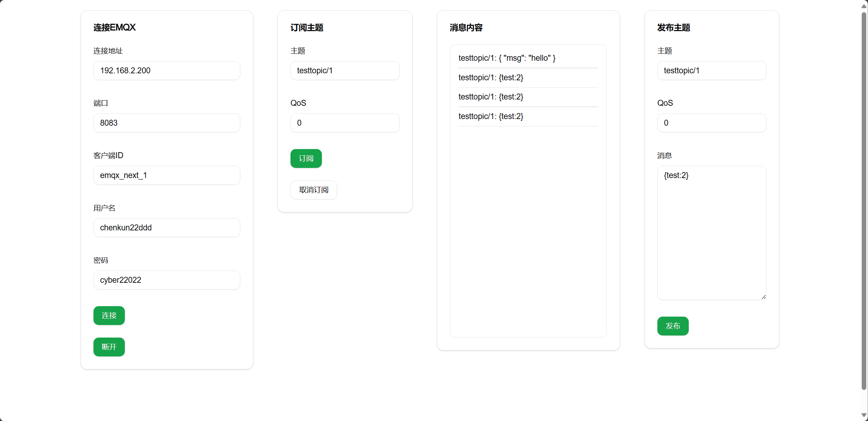868x421 pixels.
Task: Click the 取消订阅 unsubscribe button
Action: pyautogui.click(x=313, y=190)
